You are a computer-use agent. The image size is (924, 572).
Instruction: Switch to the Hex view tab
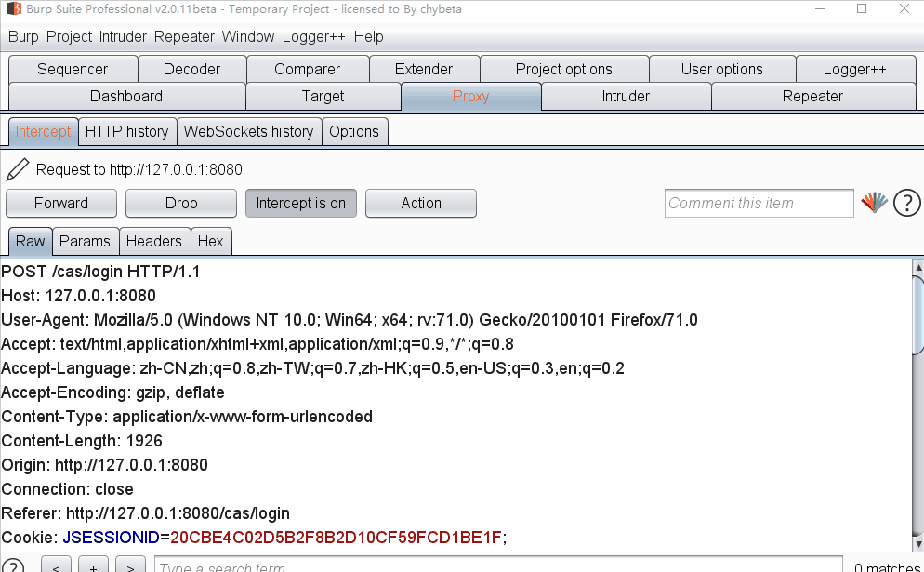tap(210, 241)
